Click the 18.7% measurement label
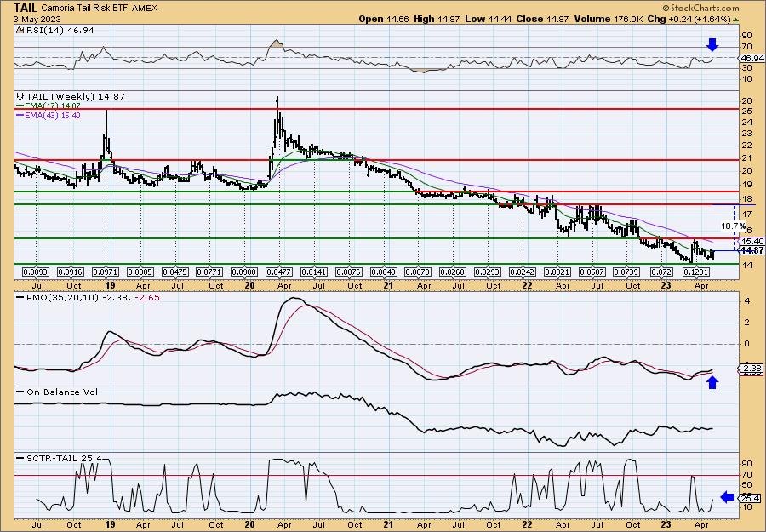 (x=734, y=226)
